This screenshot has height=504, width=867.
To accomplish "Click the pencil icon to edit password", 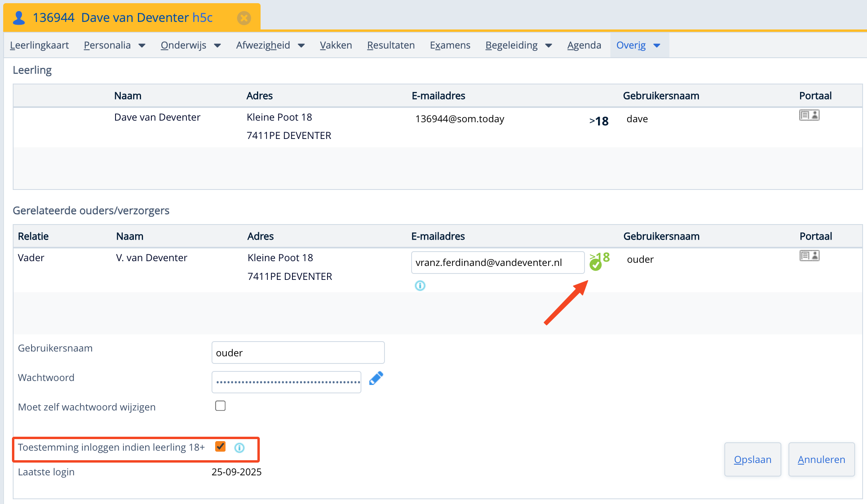I will (x=376, y=379).
